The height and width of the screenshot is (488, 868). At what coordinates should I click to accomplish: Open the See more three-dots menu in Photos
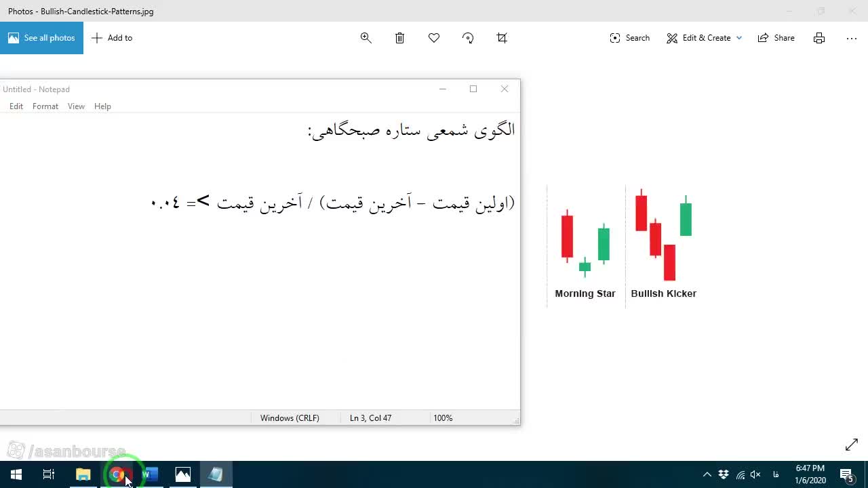point(852,38)
